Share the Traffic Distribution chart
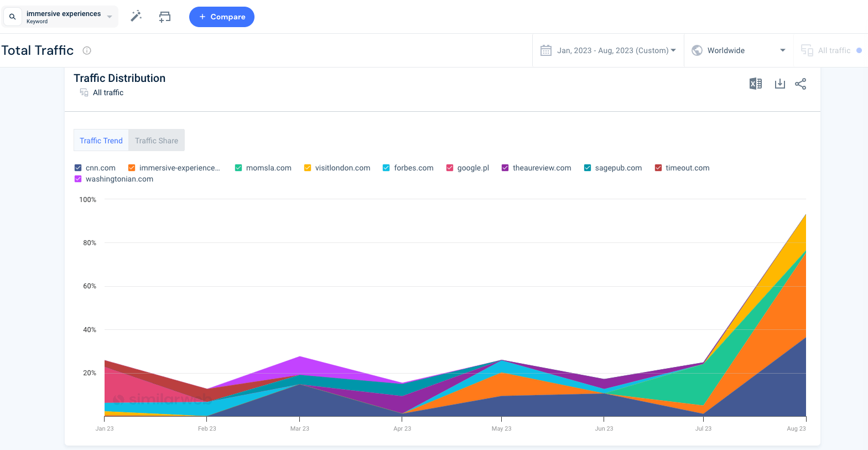The image size is (868, 450). 801,84
